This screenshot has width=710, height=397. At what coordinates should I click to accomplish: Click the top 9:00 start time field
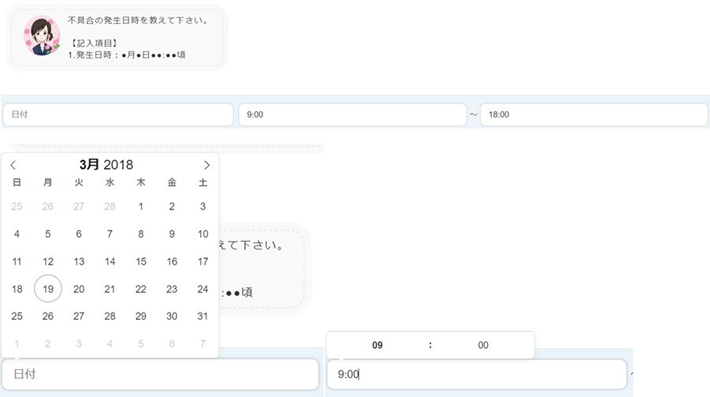pyautogui.click(x=352, y=115)
